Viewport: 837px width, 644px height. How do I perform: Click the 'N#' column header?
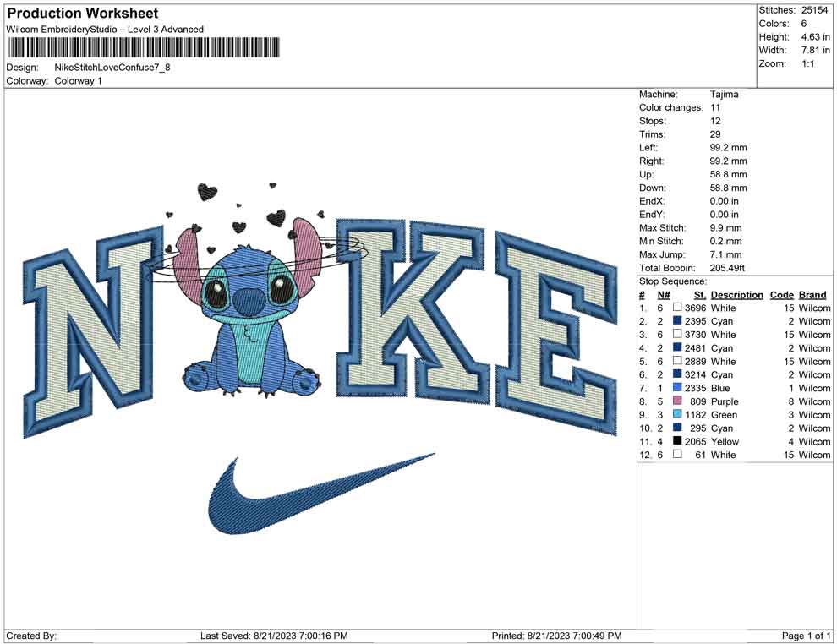[664, 294]
